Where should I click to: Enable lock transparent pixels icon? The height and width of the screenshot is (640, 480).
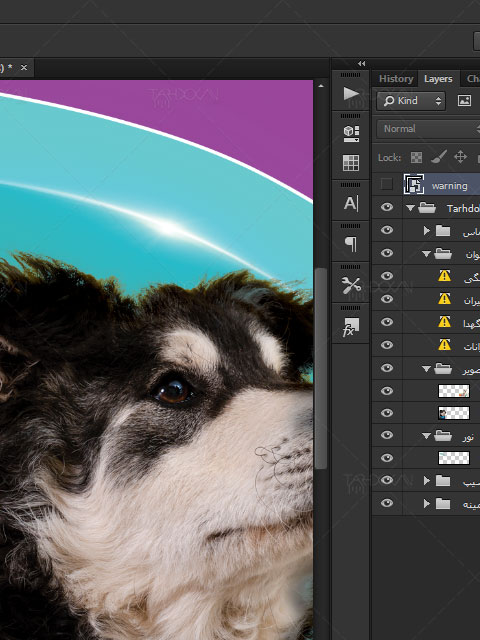coord(416,157)
